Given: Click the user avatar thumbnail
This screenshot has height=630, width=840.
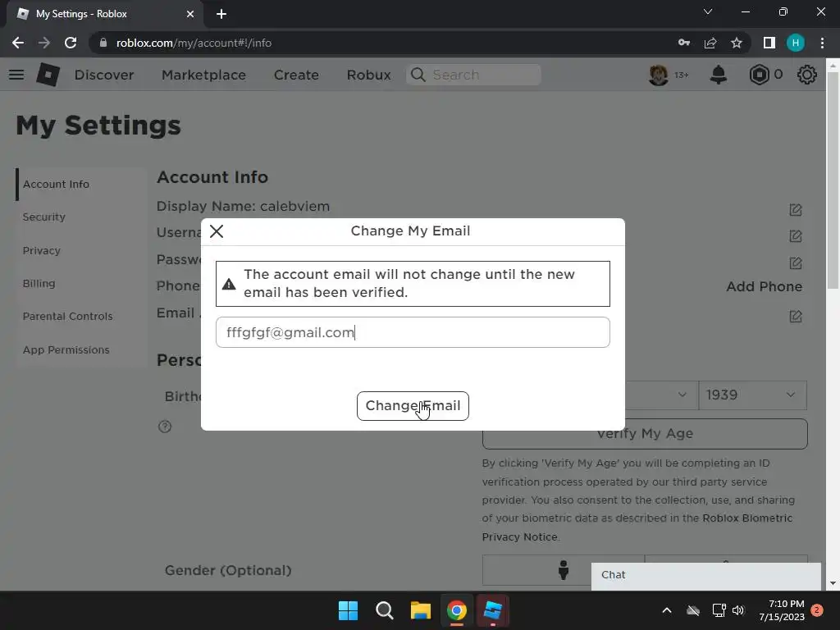Looking at the screenshot, I should point(659,75).
